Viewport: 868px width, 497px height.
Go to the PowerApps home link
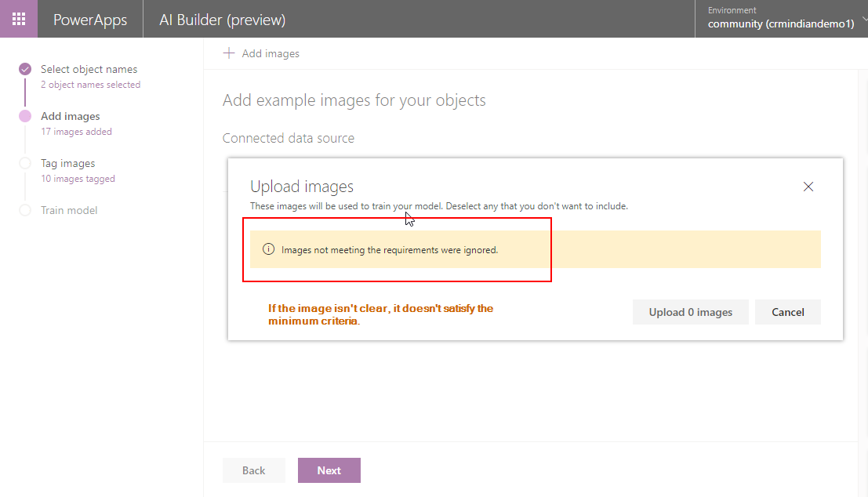89,20
